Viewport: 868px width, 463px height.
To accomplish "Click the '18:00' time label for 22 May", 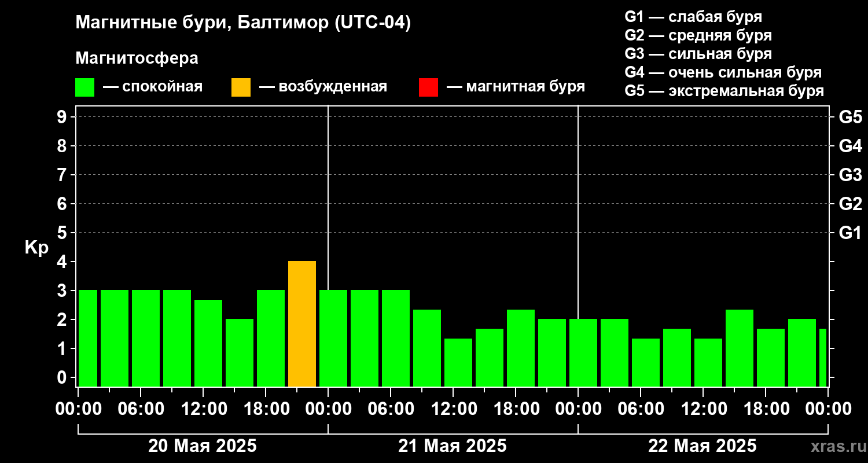I will coord(766,409).
